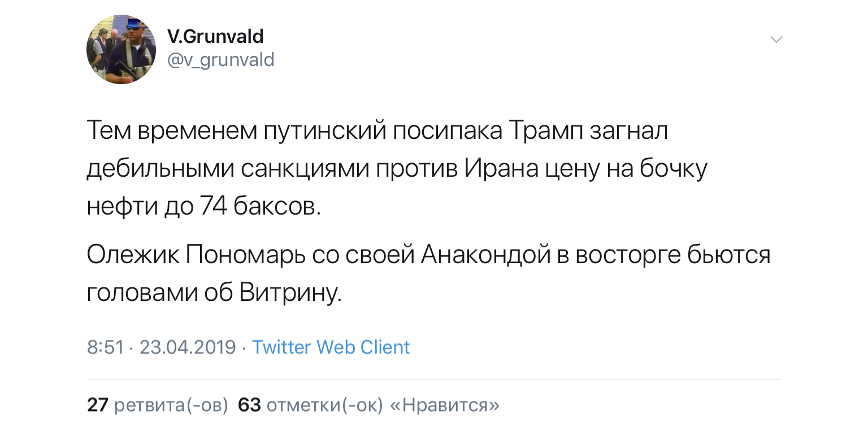The width and height of the screenshot is (868, 428).
Task: Click the word "Трамп" in the tweet
Action: [x=545, y=132]
